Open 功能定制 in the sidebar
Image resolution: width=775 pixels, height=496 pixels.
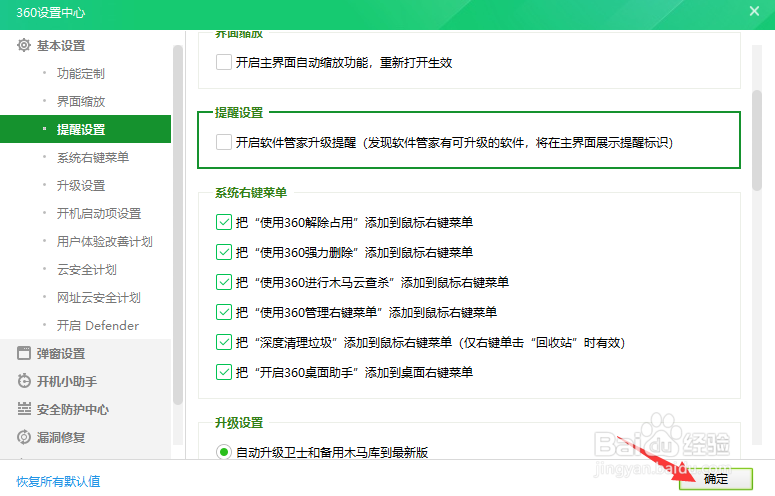pyautogui.click(x=81, y=74)
